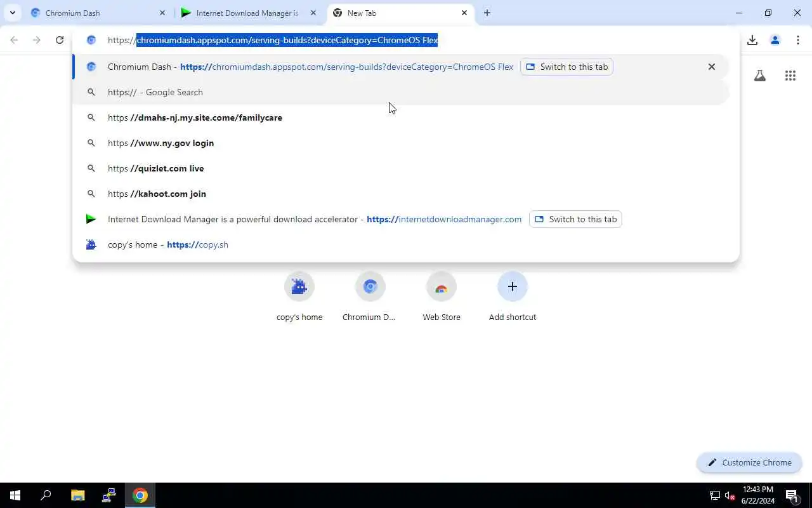Screen dimensions: 812x508
Task: Click Switch to this tab for internetdownloadmanager.com
Action: tap(575, 219)
